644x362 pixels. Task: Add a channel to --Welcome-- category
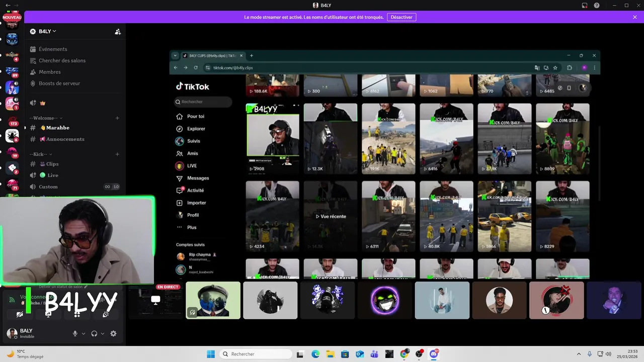(x=117, y=118)
